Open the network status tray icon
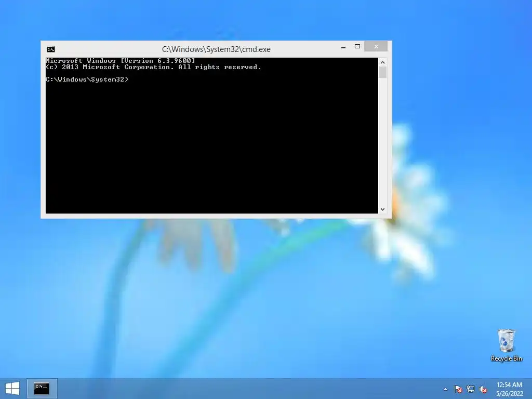Image resolution: width=532 pixels, height=399 pixels. [471, 389]
